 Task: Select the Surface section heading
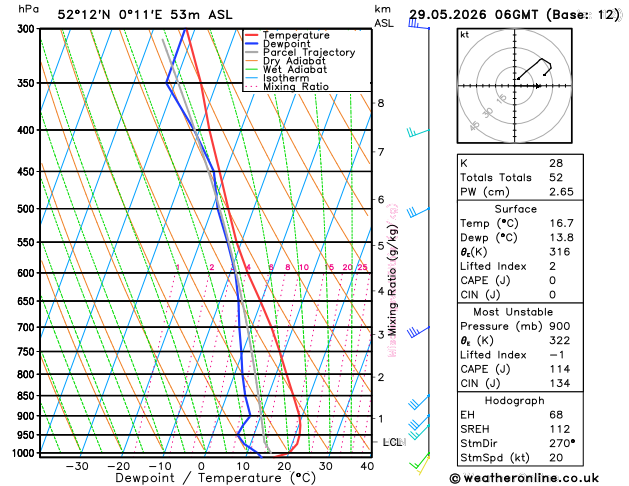(x=515, y=209)
